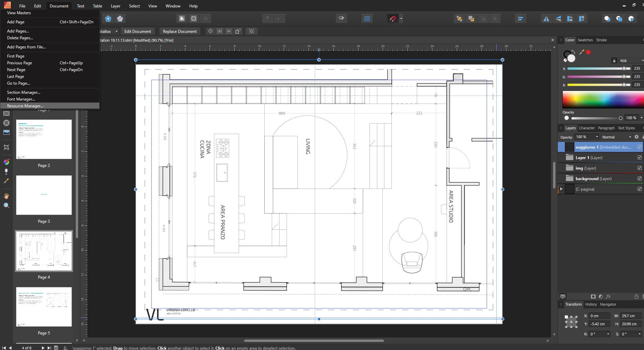Choose the Place Image tool
Image resolution: width=644 pixels, height=350 pixels.
[6, 132]
